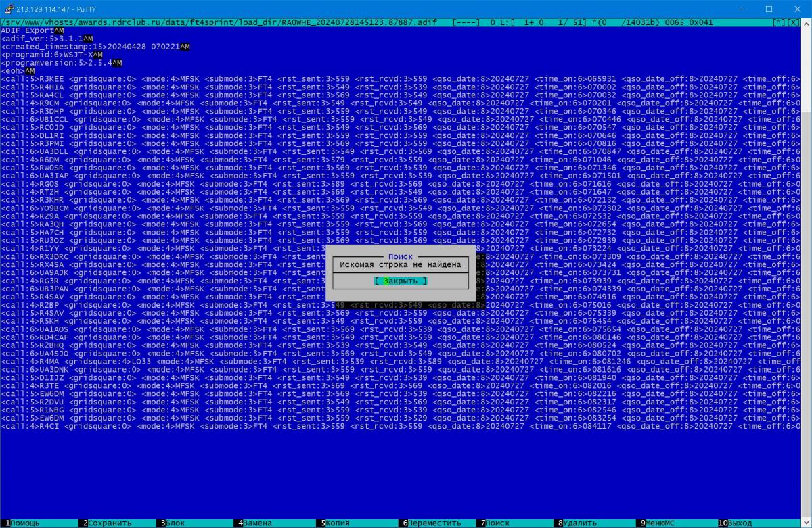The width and height of the screenshot is (812, 528).
Task: Click the 5 Копия copy key
Action: click(x=337, y=523)
